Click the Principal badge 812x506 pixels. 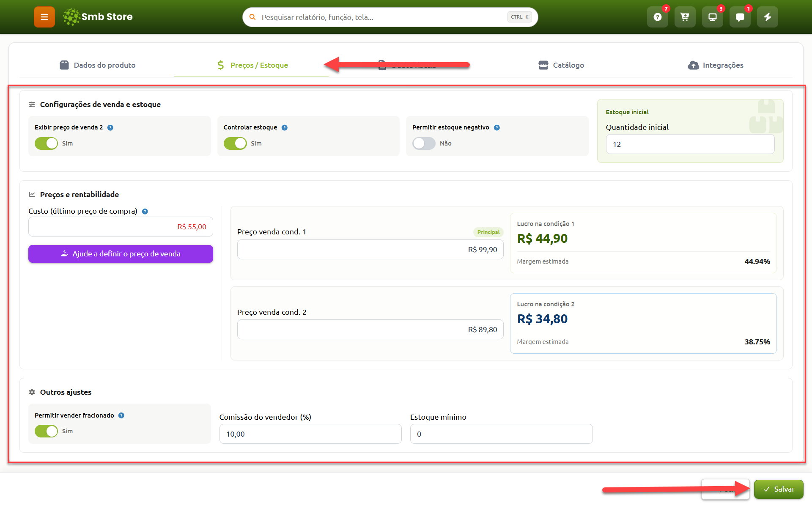[x=488, y=232]
